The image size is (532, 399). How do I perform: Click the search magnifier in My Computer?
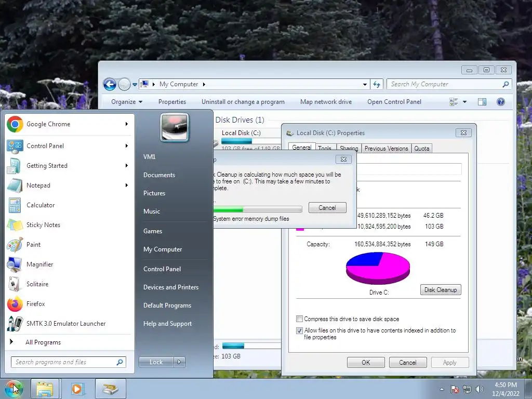click(x=506, y=84)
